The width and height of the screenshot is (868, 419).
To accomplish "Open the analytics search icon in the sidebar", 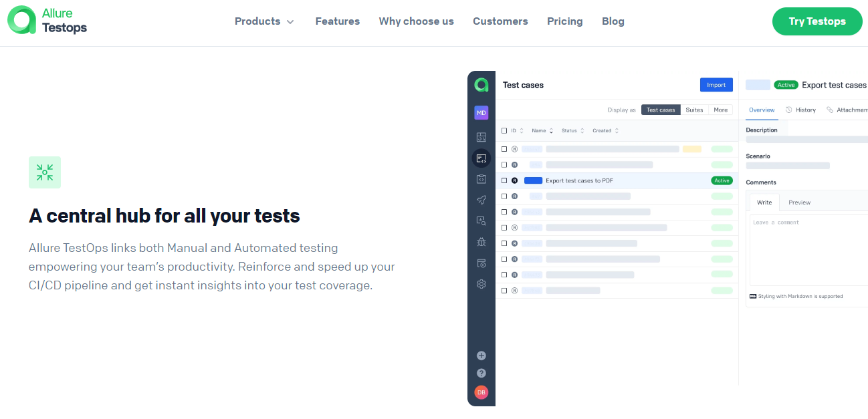I will (481, 221).
